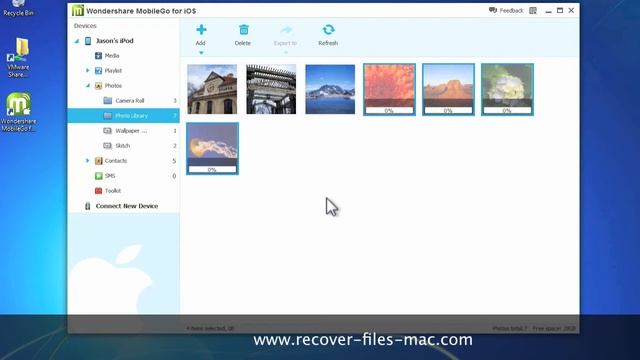
Task: Click progress bar on jellyfish photo
Action: point(212,169)
